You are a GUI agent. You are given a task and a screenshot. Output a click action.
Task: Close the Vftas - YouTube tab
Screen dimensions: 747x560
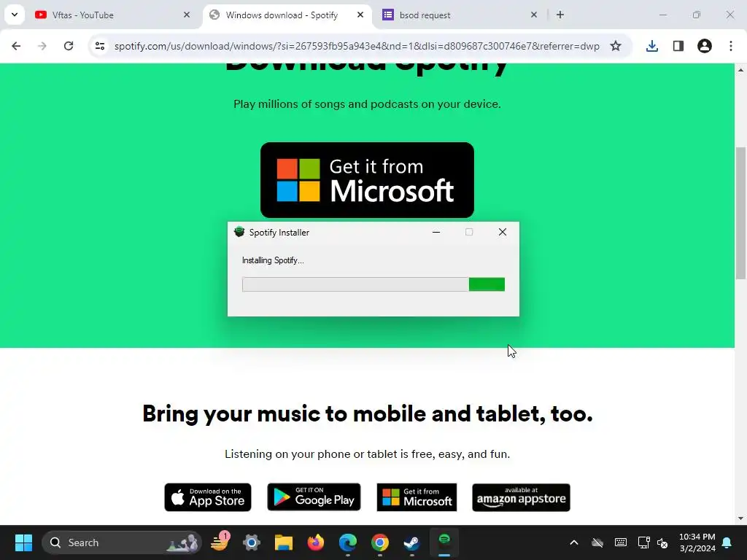pyautogui.click(x=187, y=15)
